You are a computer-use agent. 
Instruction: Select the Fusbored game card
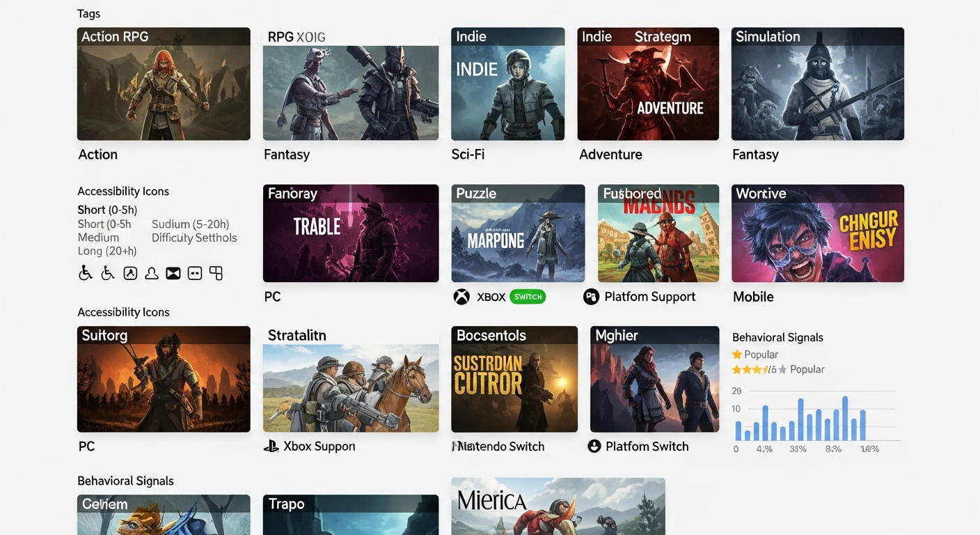(x=658, y=233)
